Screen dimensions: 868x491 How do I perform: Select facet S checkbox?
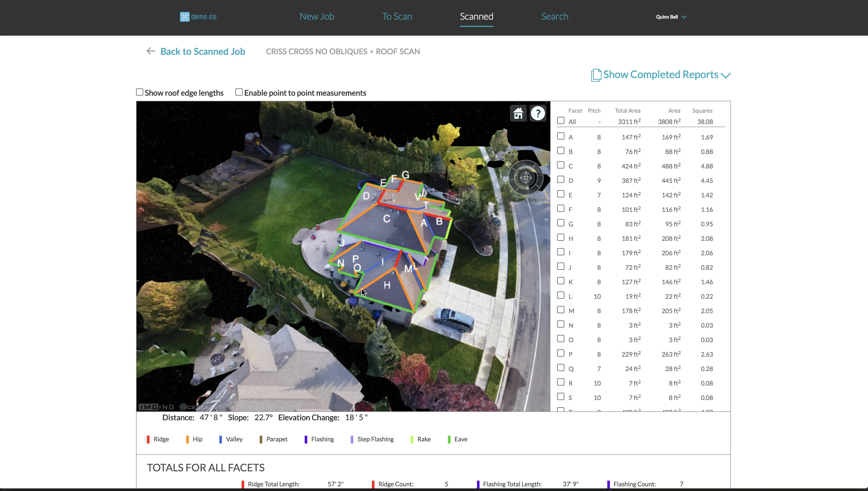[x=560, y=397]
